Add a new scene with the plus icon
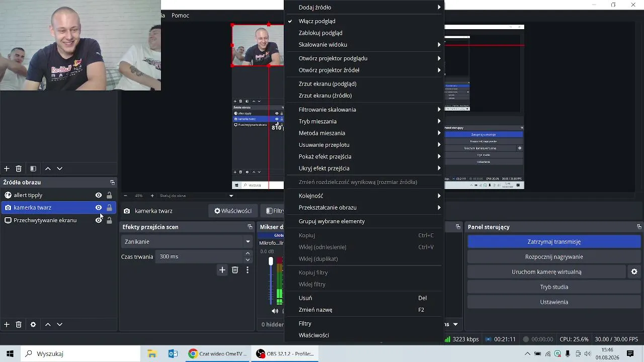 click(7, 169)
